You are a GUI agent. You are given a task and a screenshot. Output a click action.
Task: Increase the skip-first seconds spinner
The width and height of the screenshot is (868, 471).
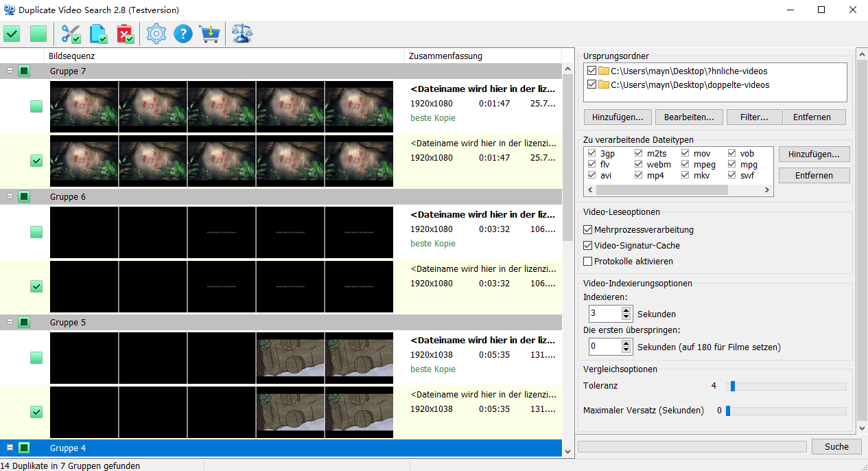tap(626, 343)
